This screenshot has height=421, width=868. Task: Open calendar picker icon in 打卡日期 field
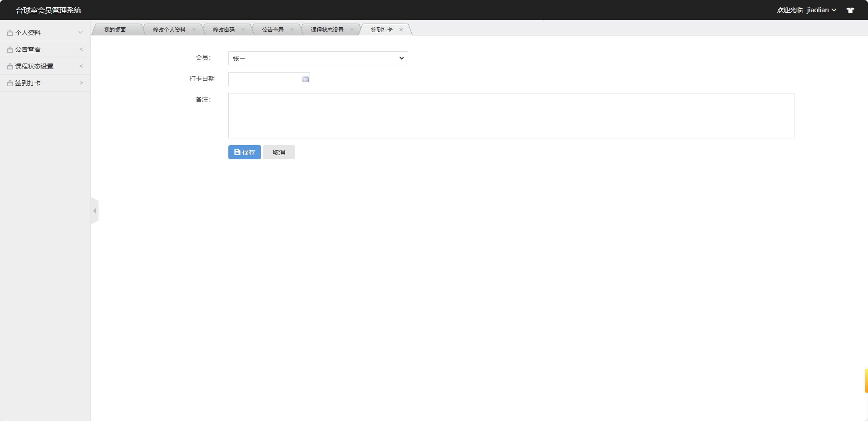tap(306, 79)
